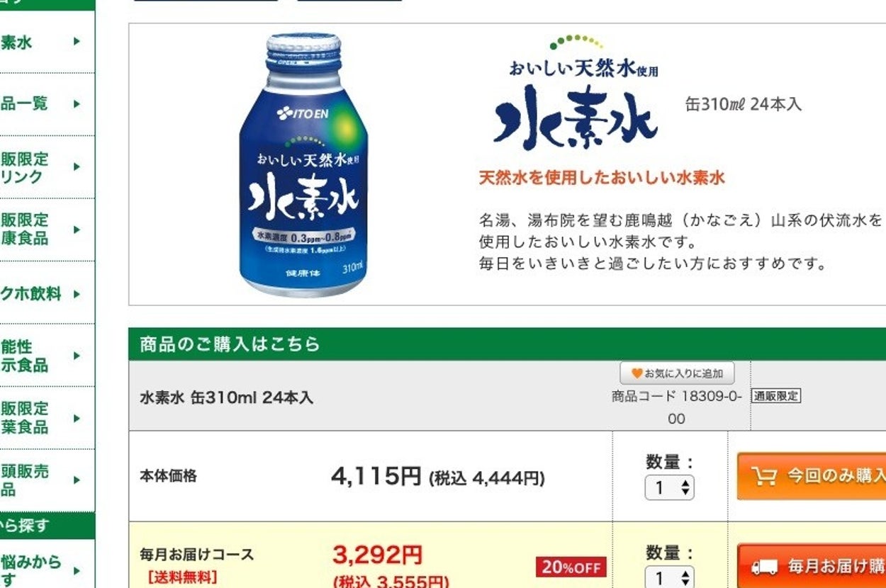Click the arrow beside 素水 sidebar item
Image resolution: width=886 pixels, height=588 pixels.
(x=77, y=41)
